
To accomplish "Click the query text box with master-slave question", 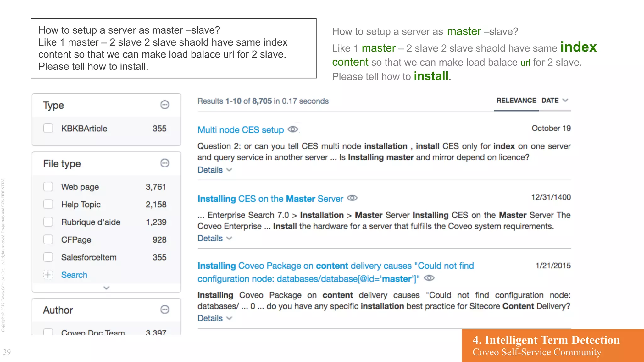I will pos(174,48).
